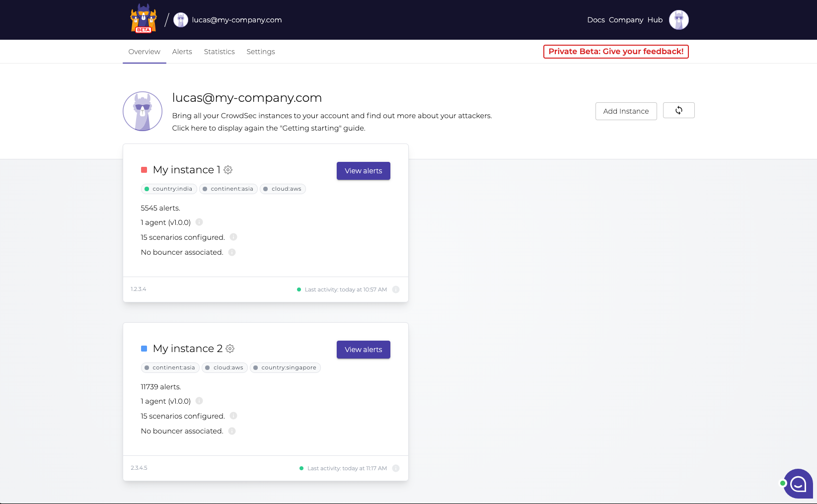817x504 pixels.
Task: Open settings gear for My instance 2
Action: tap(230, 349)
